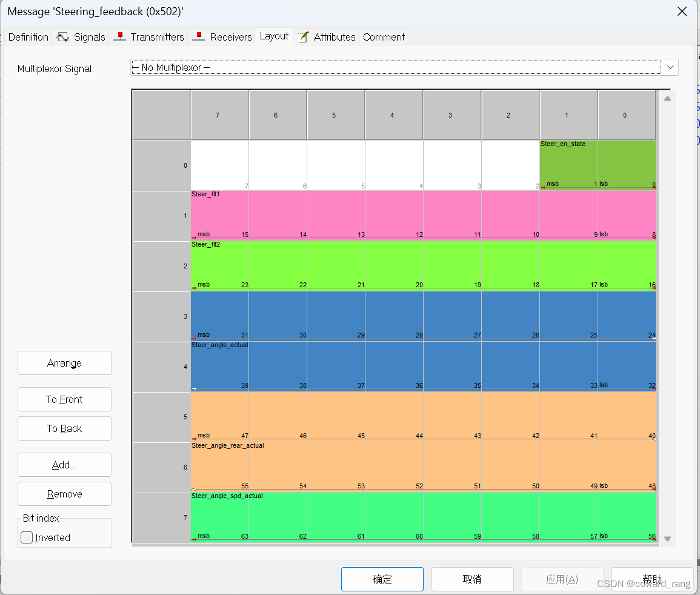Click the layout scroll down arrow

(667, 539)
